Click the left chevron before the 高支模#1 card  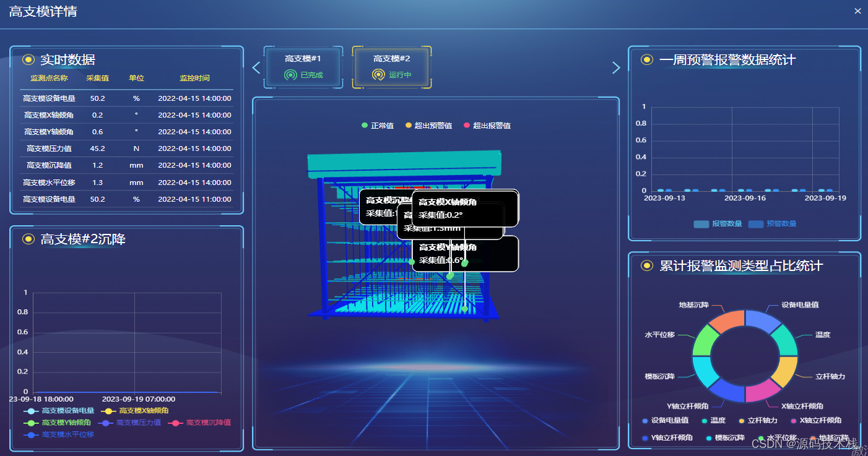coord(256,67)
